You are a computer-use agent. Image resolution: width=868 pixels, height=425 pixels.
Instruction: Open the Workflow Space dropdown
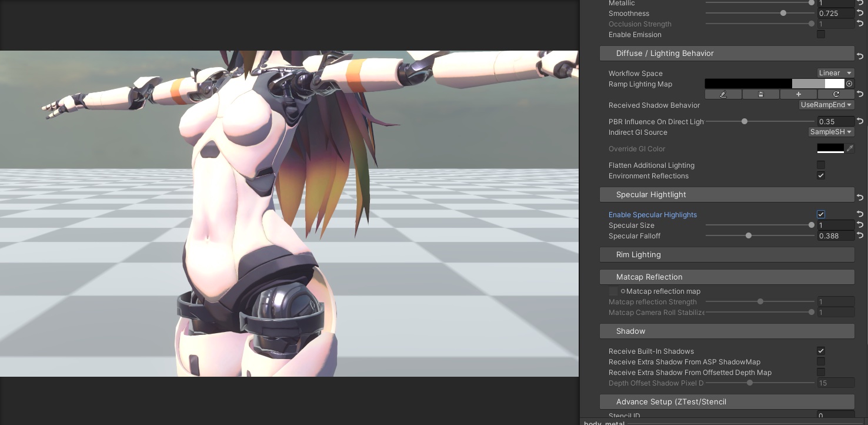coord(835,73)
